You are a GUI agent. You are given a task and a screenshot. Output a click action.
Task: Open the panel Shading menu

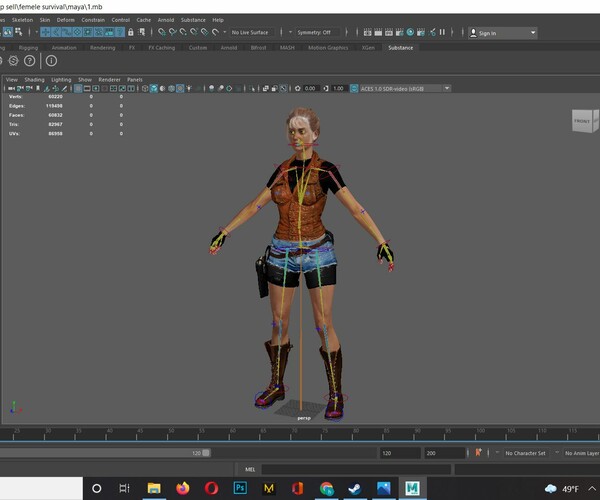point(34,80)
